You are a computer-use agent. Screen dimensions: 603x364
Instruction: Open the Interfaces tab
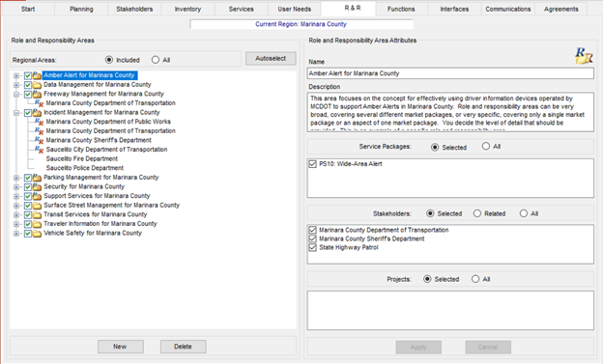[454, 9]
